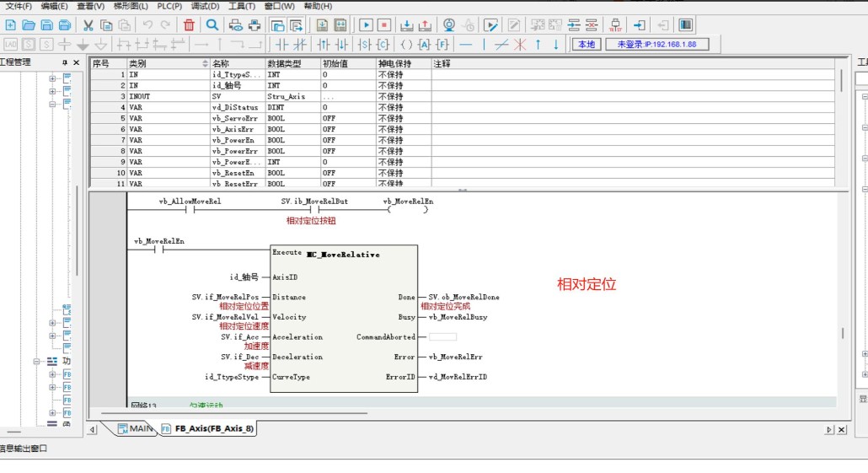The height and width of the screenshot is (473, 868).
Task: Expand the first plus node in project tree
Action: coord(52,78)
